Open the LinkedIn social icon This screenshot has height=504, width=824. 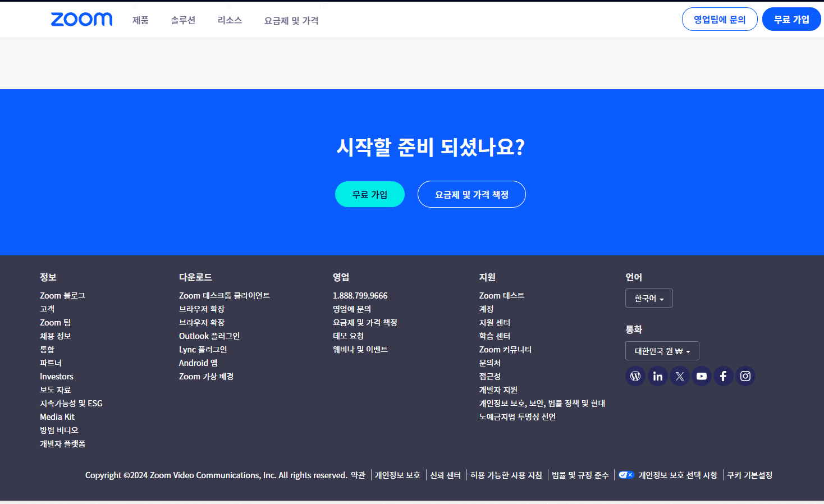[x=658, y=376]
